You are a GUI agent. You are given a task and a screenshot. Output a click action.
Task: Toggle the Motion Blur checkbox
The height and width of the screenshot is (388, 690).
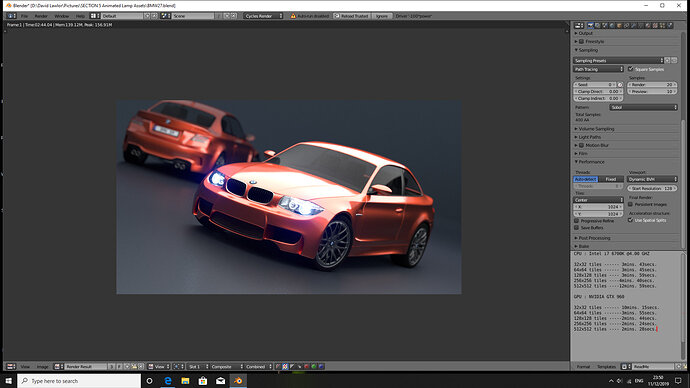(x=581, y=145)
